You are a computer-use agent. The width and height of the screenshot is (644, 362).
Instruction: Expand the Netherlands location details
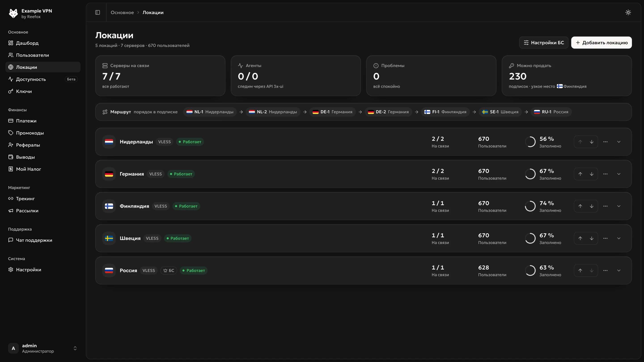click(619, 142)
